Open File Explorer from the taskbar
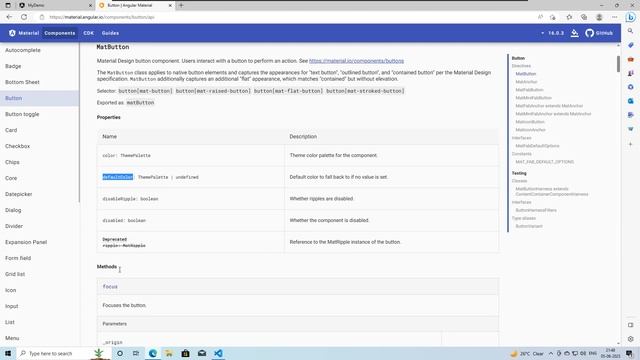 tap(169, 353)
